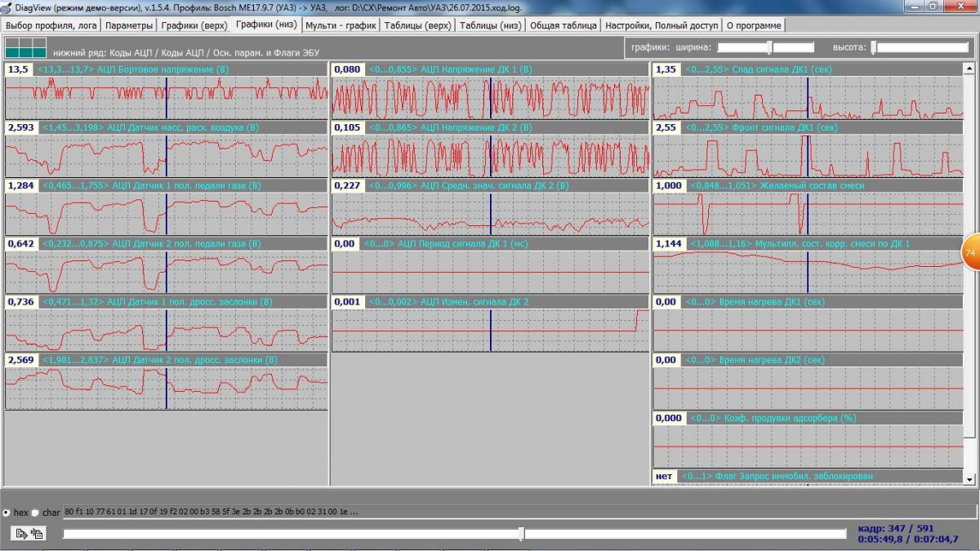
Task: Click the DiagView application icon in title bar
Action: 7,7
